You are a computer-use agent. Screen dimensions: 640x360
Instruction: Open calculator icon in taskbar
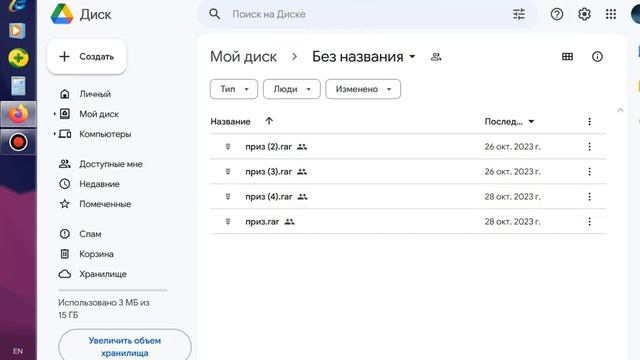pos(18,86)
